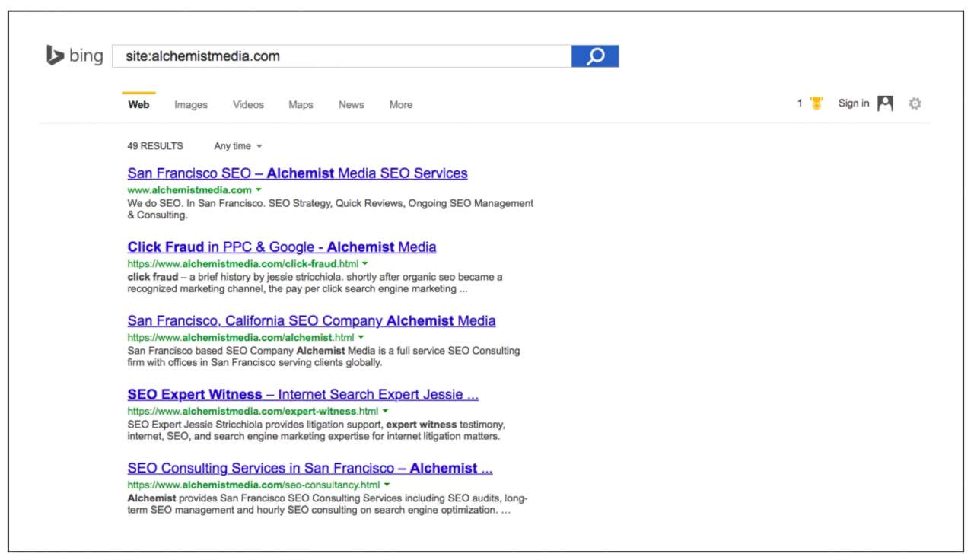Image resolution: width=974 pixels, height=560 pixels.
Task: Open Click Fraud in PPC & Google result
Action: [x=282, y=247]
